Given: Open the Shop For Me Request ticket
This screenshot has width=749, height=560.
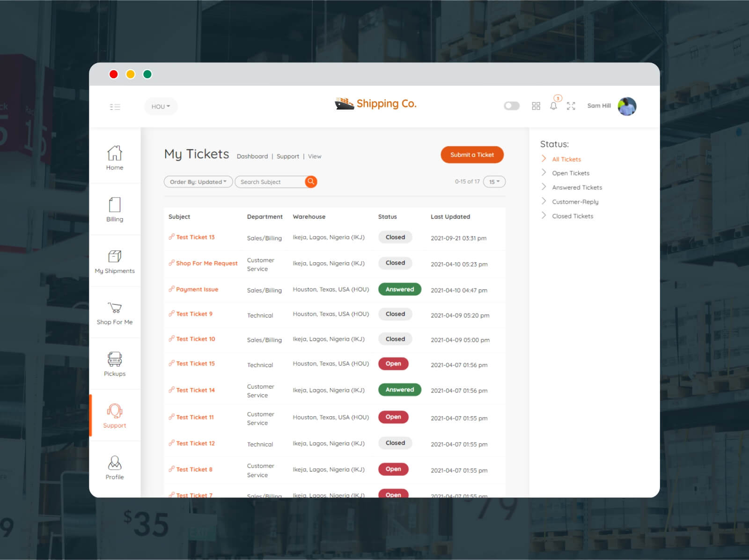Looking at the screenshot, I should pyautogui.click(x=207, y=263).
